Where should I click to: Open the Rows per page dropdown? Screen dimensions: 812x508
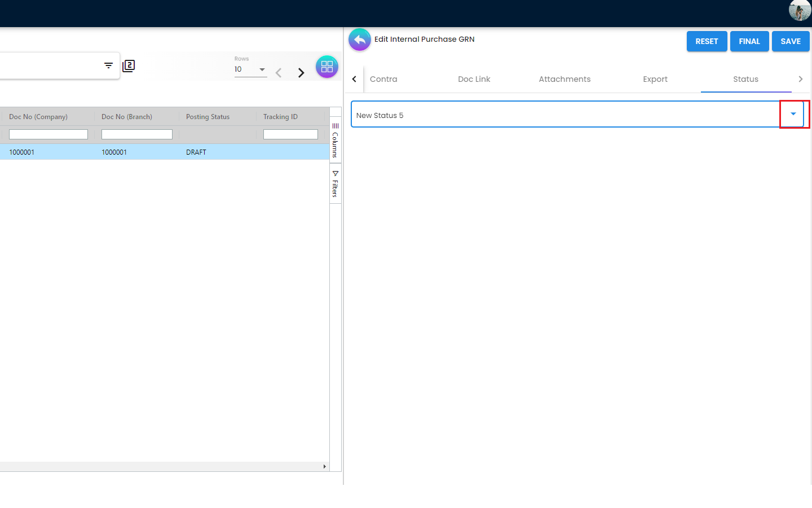coord(250,69)
